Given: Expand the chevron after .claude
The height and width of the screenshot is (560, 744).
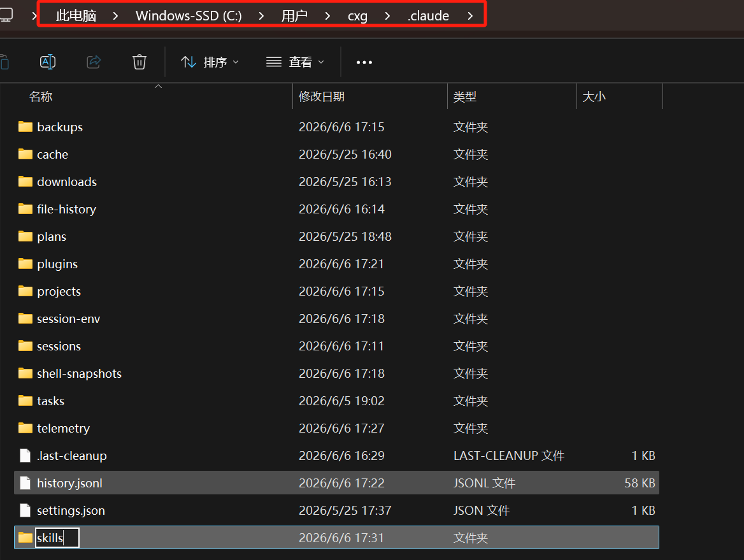Looking at the screenshot, I should click(x=469, y=16).
